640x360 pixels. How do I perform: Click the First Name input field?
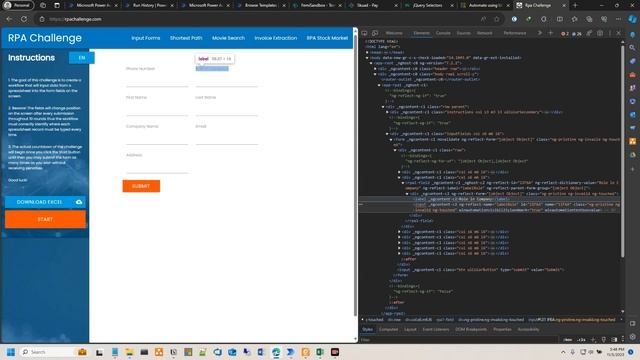click(157, 110)
